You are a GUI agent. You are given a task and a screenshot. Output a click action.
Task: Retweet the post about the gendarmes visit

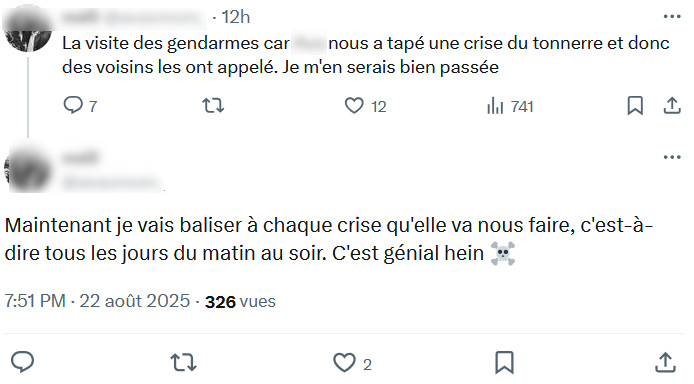(213, 106)
